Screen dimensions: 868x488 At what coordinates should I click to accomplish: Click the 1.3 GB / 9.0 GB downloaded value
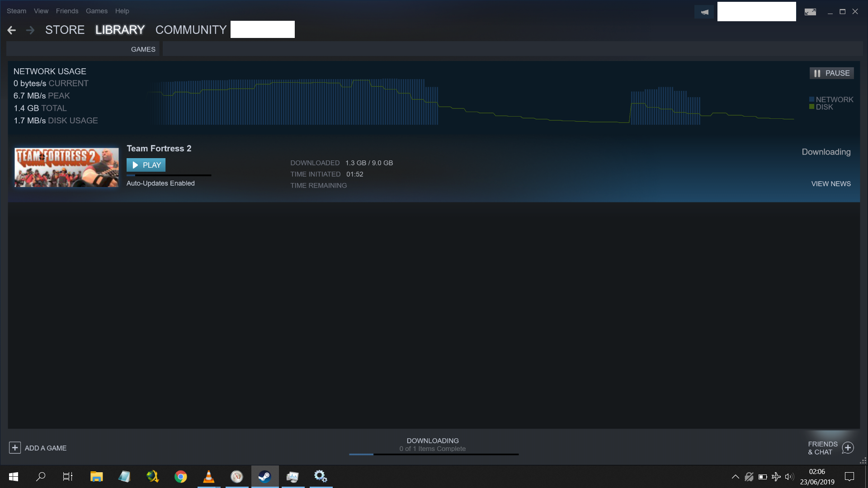(x=369, y=163)
